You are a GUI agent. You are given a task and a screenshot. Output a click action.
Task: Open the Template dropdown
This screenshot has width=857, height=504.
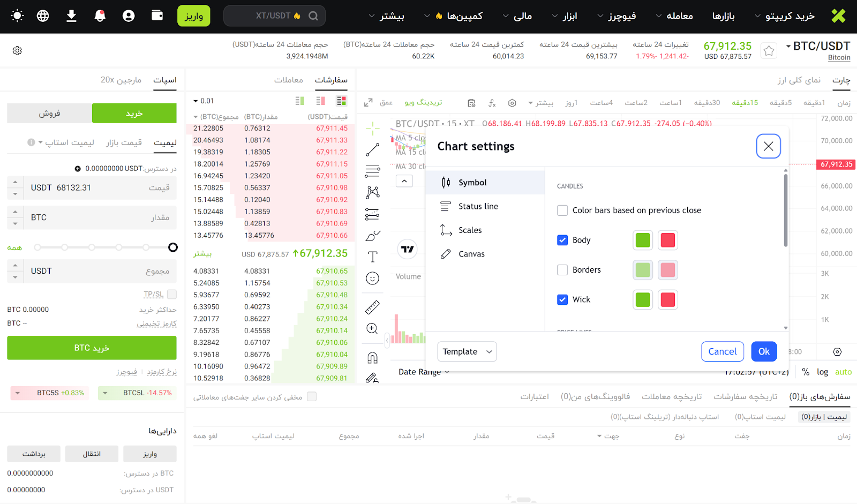click(x=467, y=351)
